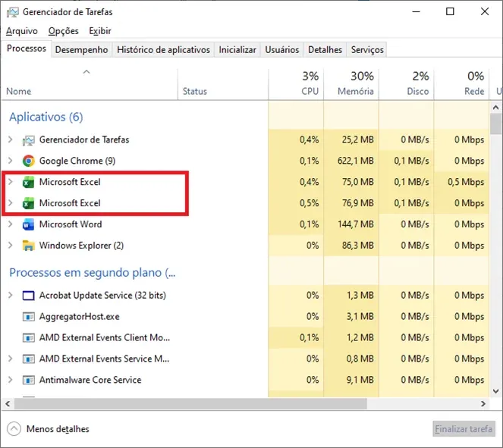The height and width of the screenshot is (448, 503).
Task: Expand the Windows Explorer (2) group
Action: pos(11,245)
